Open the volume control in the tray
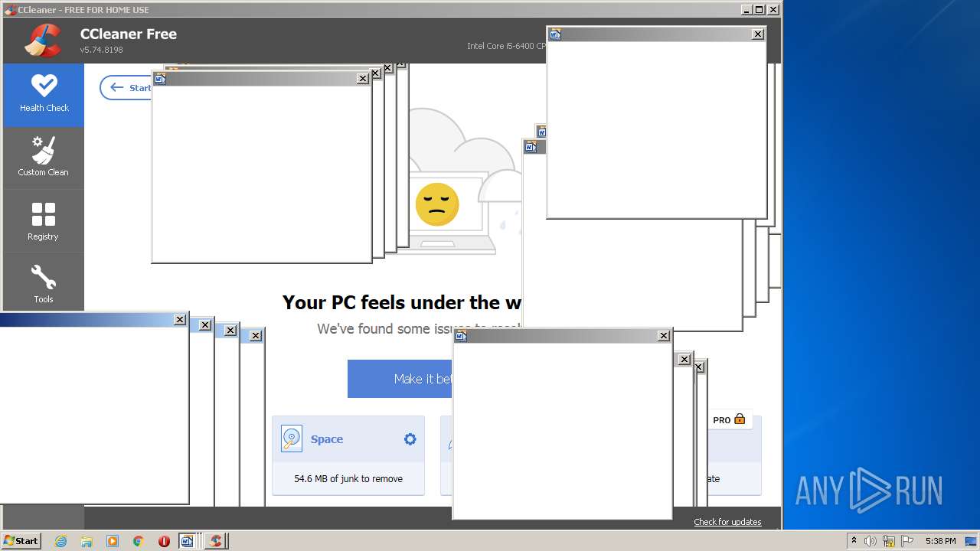 (x=871, y=541)
